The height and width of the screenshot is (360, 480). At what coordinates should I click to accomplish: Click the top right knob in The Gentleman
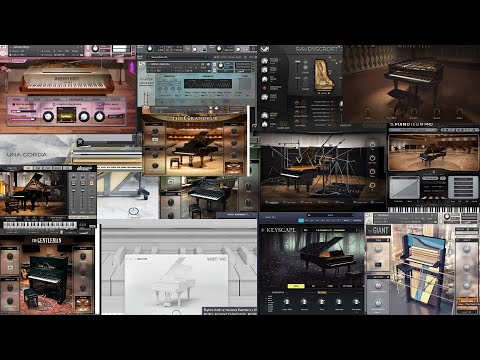click(x=83, y=256)
